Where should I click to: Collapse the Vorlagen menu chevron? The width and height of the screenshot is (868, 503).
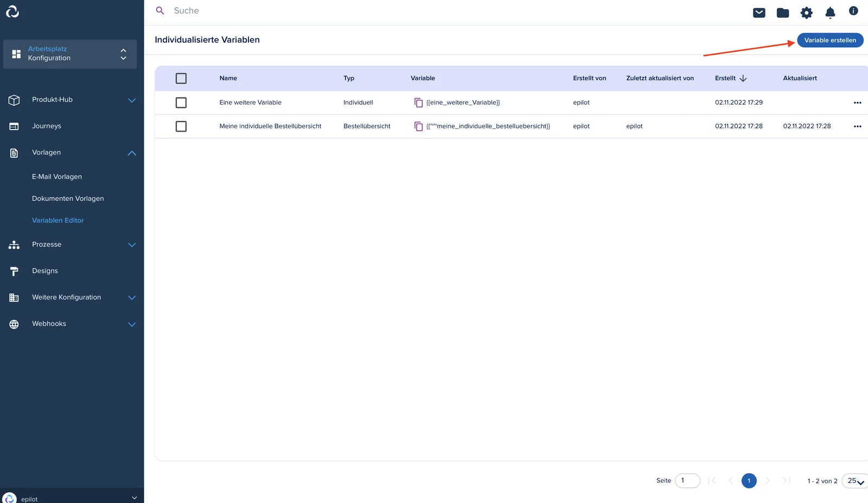tap(132, 153)
